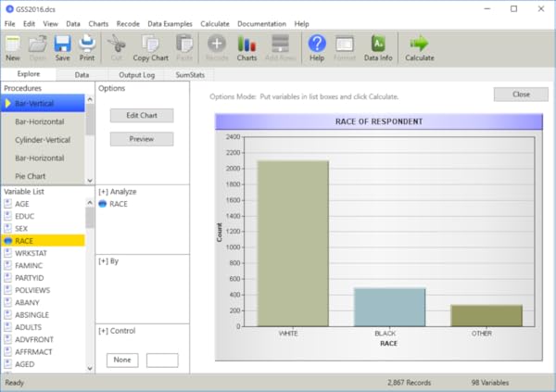Click the WRKSTAT variable icon
Viewport: 556px width, 392px height.
(x=7, y=253)
